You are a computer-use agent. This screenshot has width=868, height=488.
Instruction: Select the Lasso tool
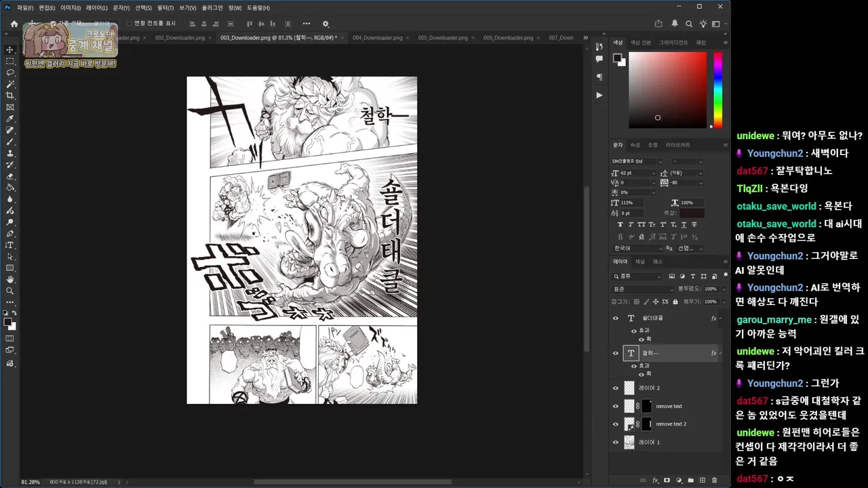click(x=9, y=73)
